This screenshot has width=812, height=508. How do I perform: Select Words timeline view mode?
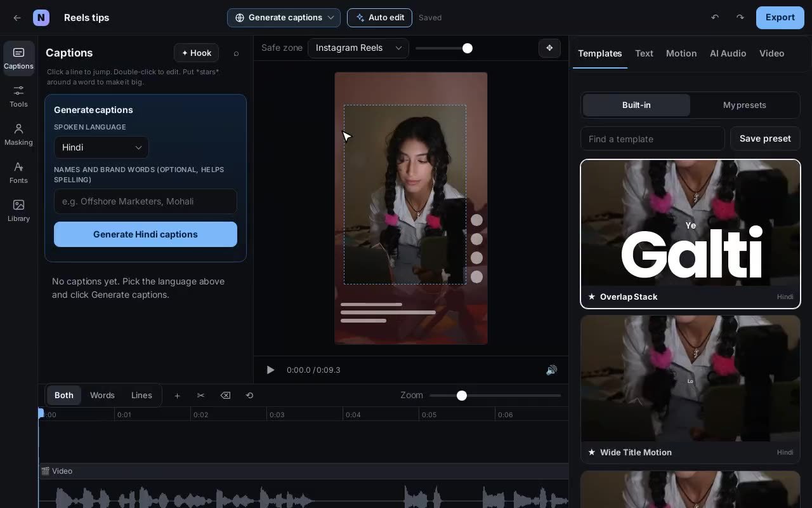point(102,395)
